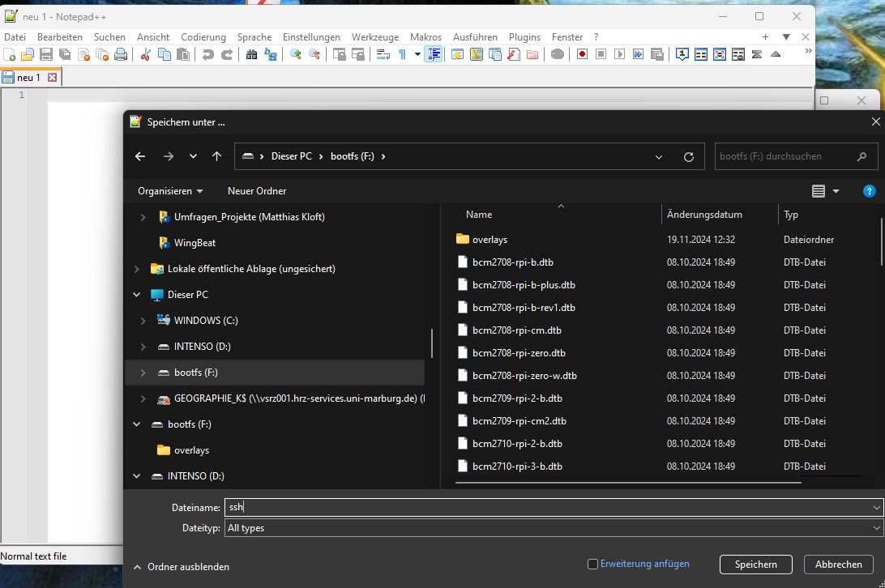Click the Open file toolbar icon
This screenshot has height=588, width=885.
(28, 55)
